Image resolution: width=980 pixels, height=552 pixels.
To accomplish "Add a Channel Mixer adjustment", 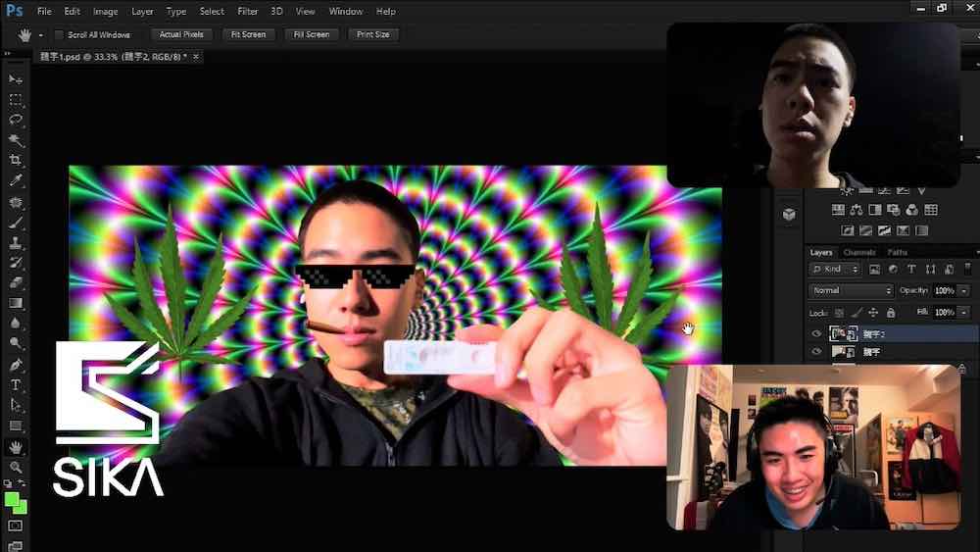I will (x=911, y=210).
